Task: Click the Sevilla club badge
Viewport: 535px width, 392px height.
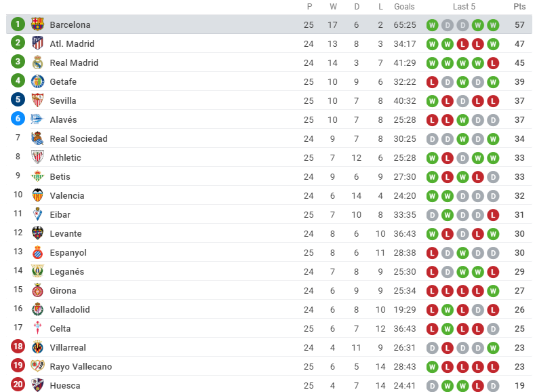Action: pyautogui.click(x=37, y=100)
